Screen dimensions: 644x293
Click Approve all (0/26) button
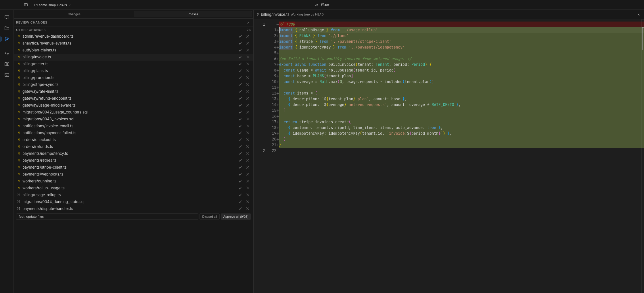[x=236, y=217]
